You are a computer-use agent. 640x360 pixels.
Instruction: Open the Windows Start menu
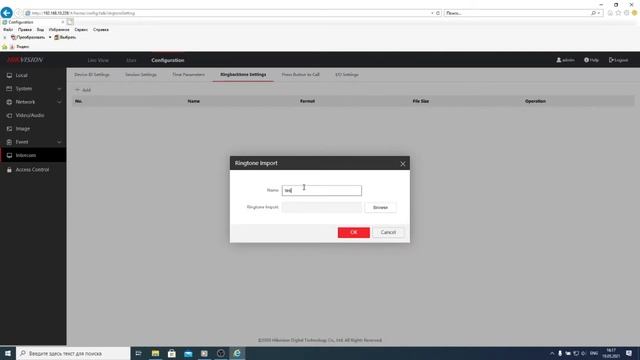click(x=8, y=353)
